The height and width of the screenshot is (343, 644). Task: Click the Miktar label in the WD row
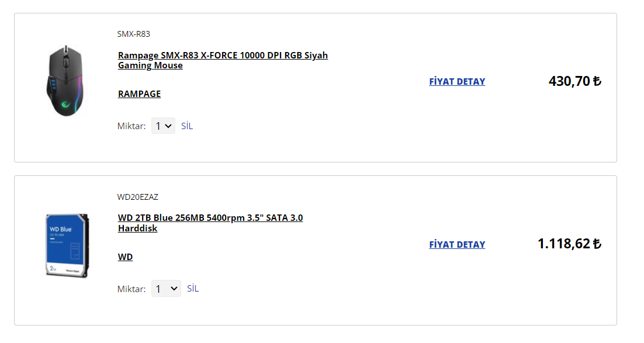click(x=131, y=289)
